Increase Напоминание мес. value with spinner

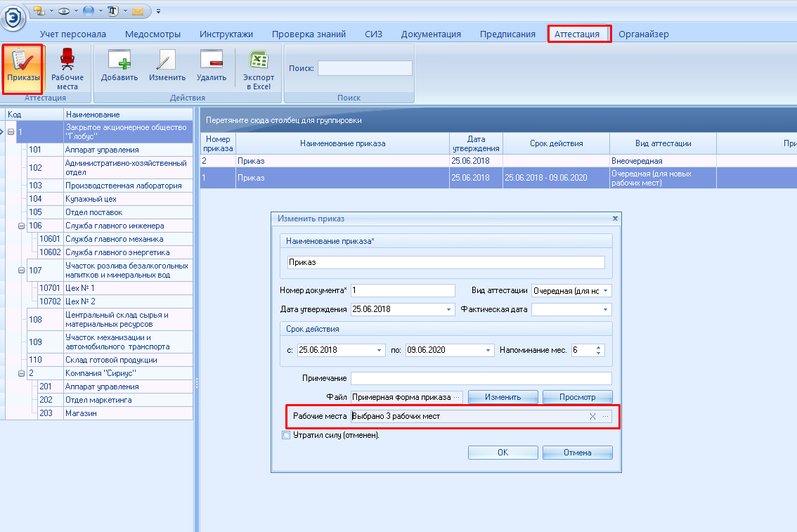[598, 346]
